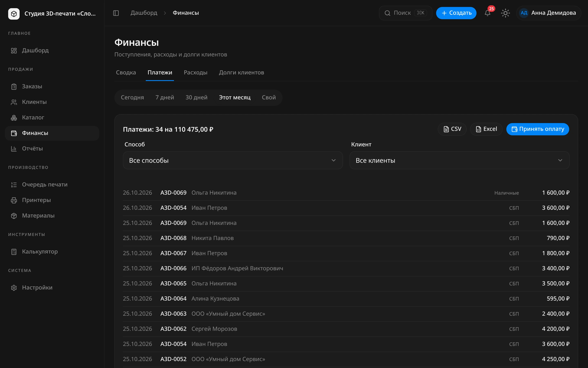588x368 pixels.
Task: Export payments to Excel
Action: point(486,129)
